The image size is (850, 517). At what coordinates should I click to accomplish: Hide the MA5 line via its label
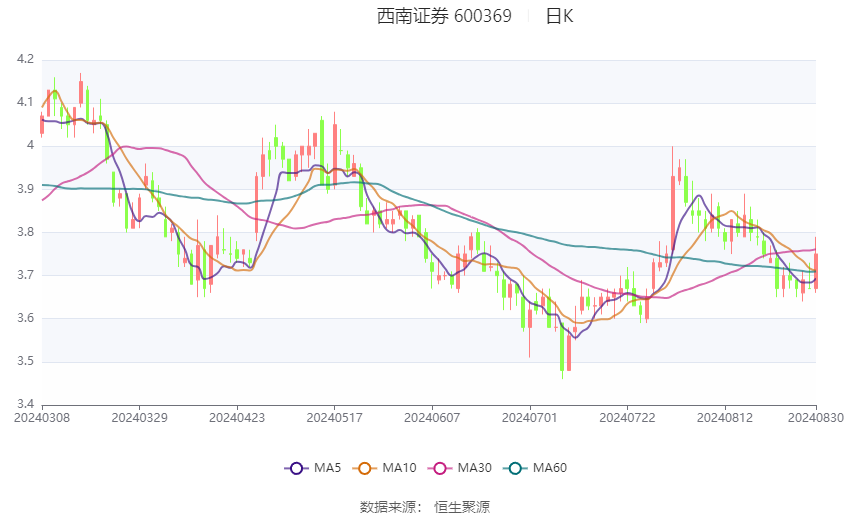(x=327, y=468)
